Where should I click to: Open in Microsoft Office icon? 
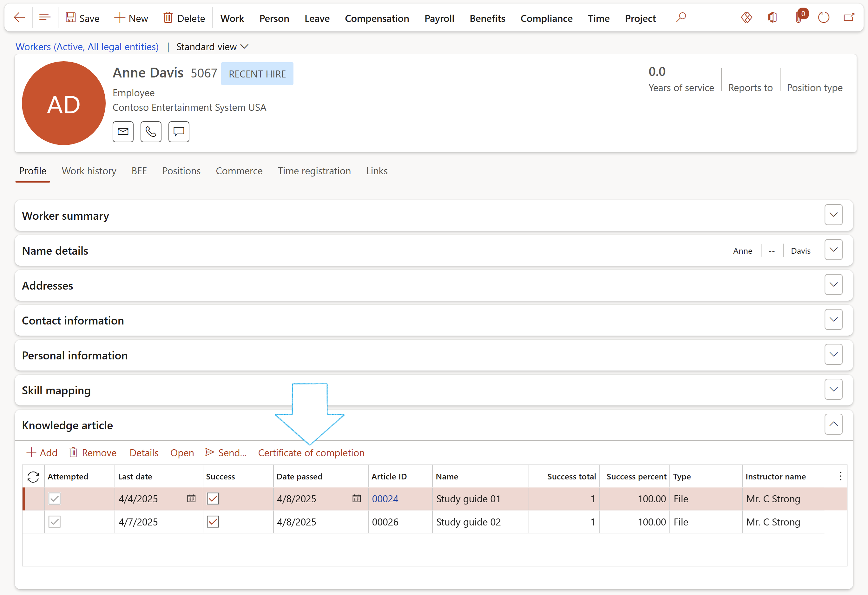coord(772,17)
